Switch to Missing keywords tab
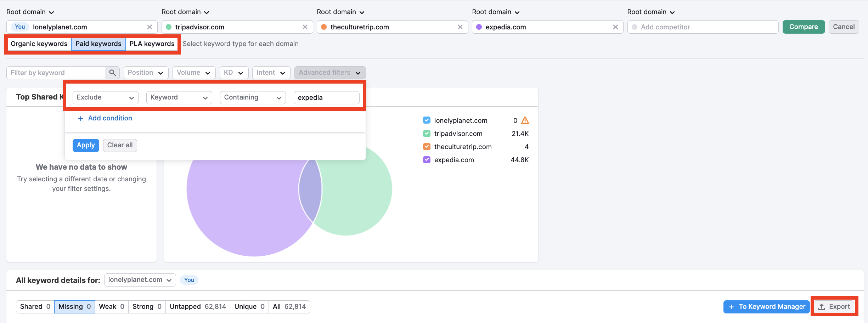The image size is (868, 323). (x=75, y=307)
